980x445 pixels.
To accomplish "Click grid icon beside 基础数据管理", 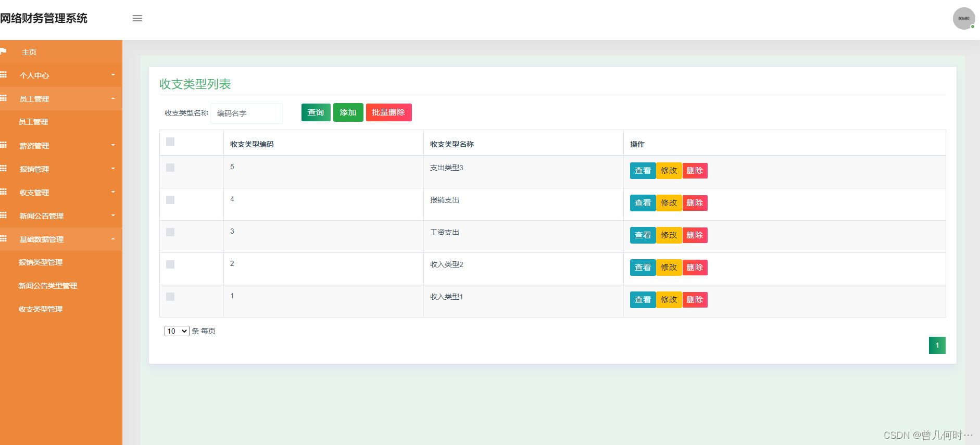I will coord(3,239).
